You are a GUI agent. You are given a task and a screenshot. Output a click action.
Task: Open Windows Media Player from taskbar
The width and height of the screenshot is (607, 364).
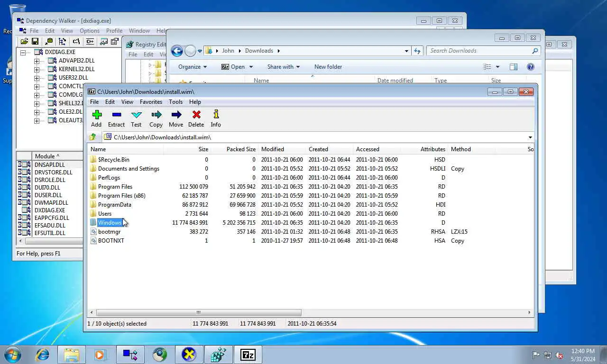coord(100,355)
